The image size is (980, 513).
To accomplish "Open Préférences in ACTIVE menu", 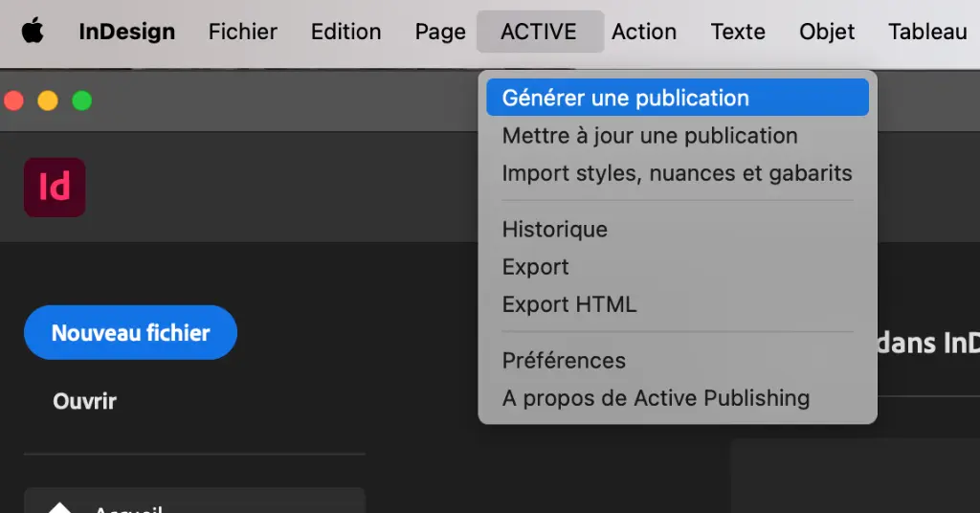I will [x=678, y=361].
